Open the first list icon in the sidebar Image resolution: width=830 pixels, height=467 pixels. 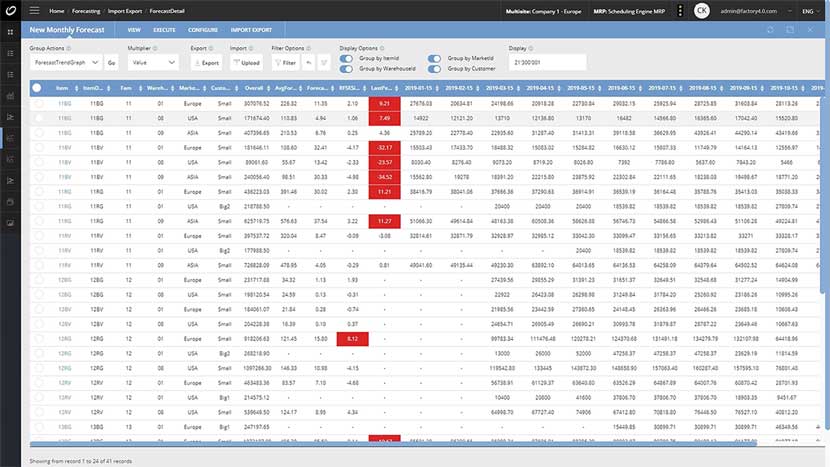10,53
